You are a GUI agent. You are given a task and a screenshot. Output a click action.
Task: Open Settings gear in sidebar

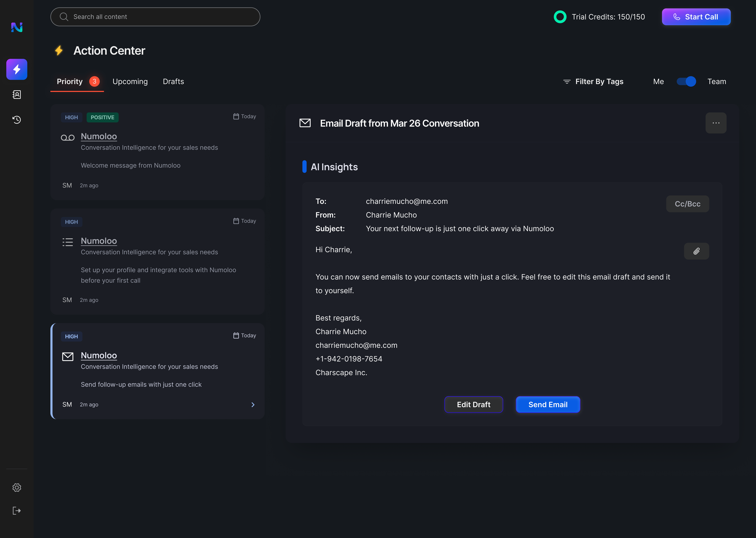17,487
